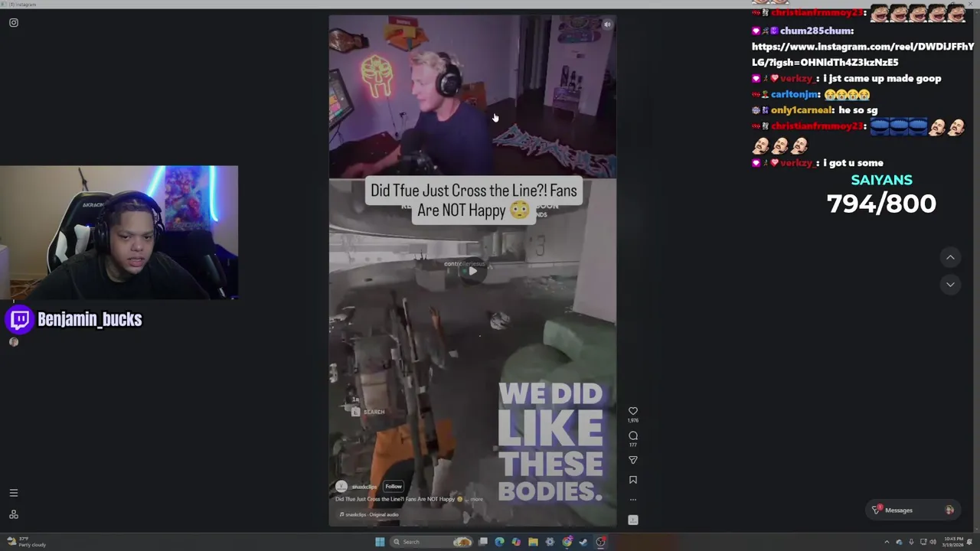Open network settings from tray icon
Viewport: 980px width, 551px height.
point(923,542)
